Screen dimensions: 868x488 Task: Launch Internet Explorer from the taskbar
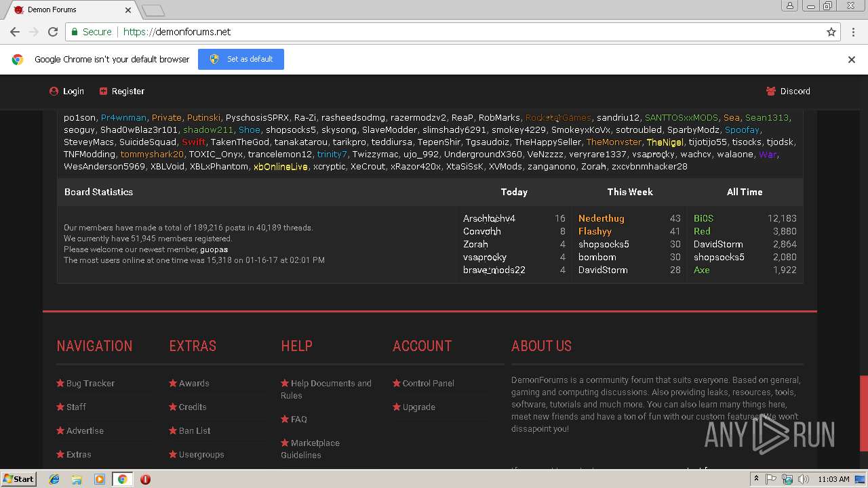click(54, 479)
